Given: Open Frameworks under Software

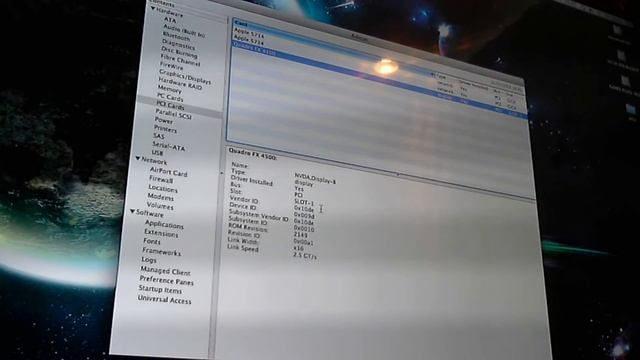Looking at the screenshot, I should pos(161,251).
